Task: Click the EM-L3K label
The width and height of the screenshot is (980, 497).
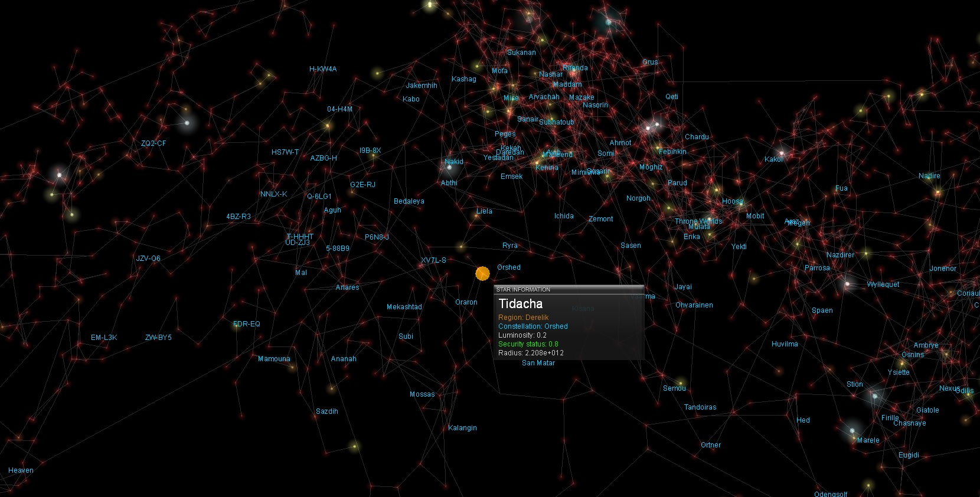Action: click(x=104, y=338)
